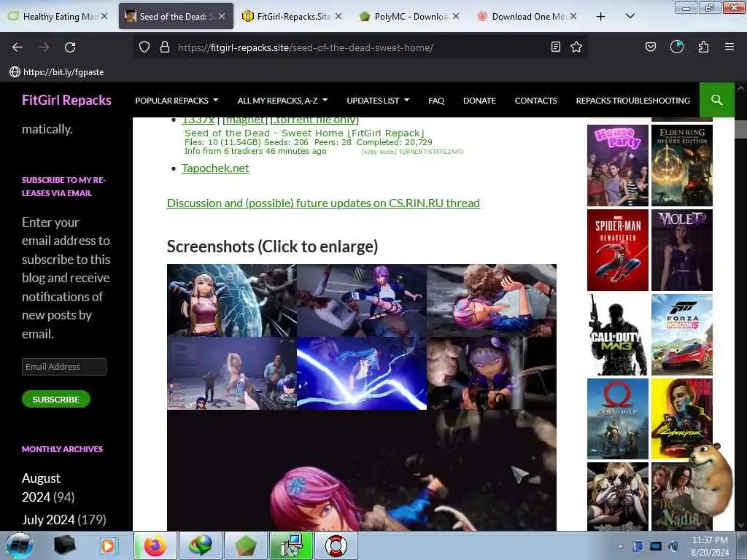Switch to Download One More tab
This screenshot has height=560, width=747.
(527, 16)
